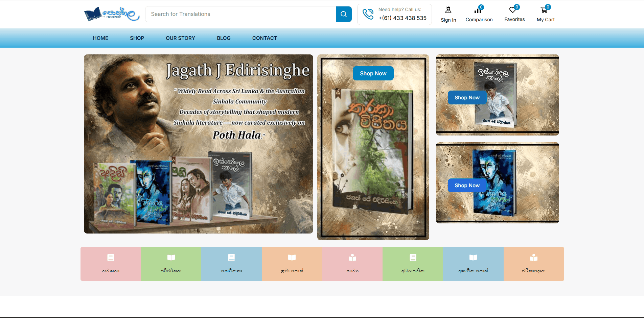Navigate to the CONTACT page
This screenshot has height=318, width=644.
coord(264,38)
